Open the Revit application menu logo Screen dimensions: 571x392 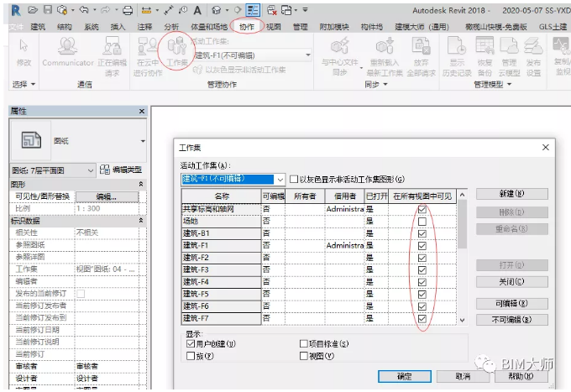coord(16,11)
